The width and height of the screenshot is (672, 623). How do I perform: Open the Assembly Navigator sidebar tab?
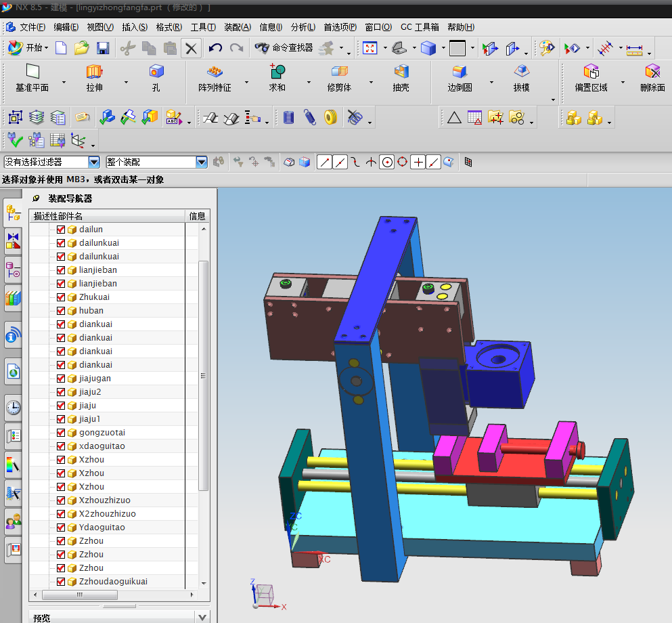click(x=14, y=213)
